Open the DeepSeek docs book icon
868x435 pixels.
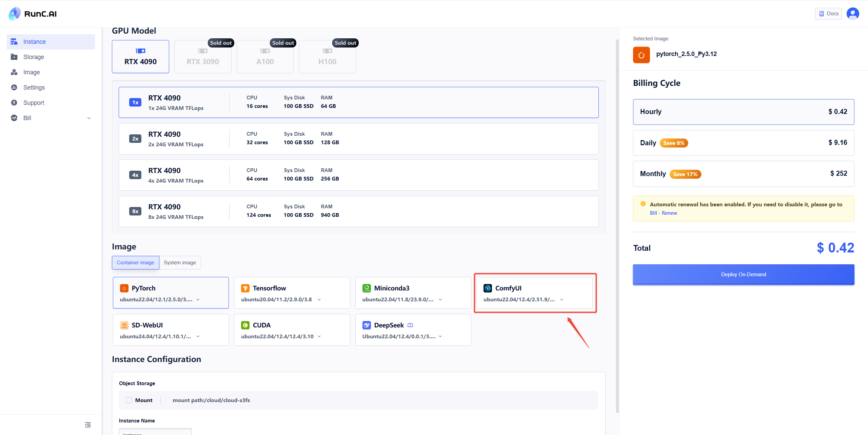[410, 325]
